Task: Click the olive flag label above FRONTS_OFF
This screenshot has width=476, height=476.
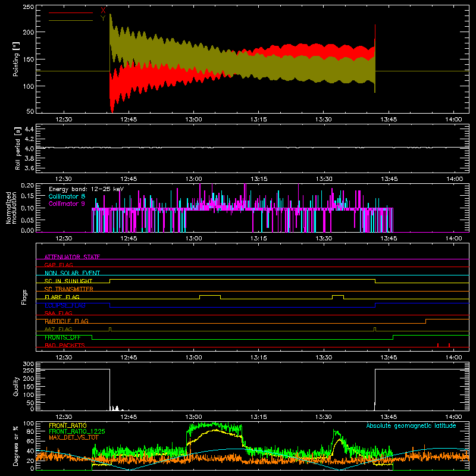Action: [58, 329]
